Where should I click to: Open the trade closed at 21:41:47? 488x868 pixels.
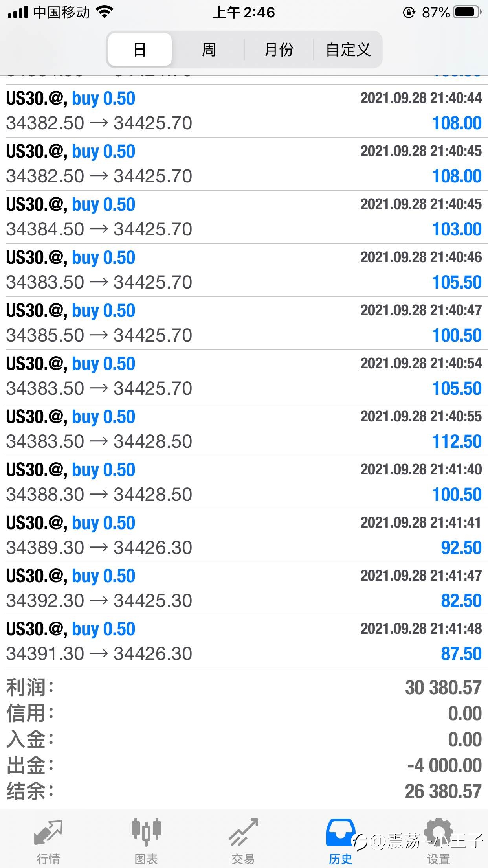point(244,588)
